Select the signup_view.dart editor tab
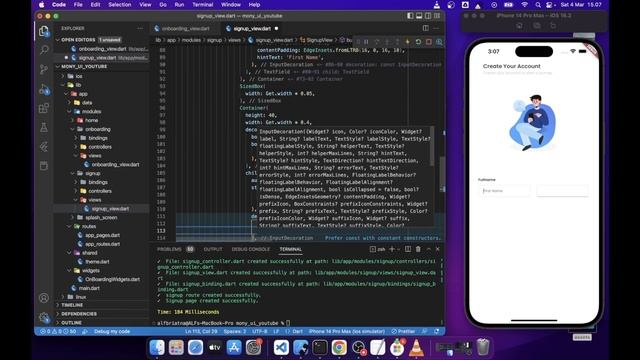This screenshot has width=640, height=360. (x=251, y=29)
